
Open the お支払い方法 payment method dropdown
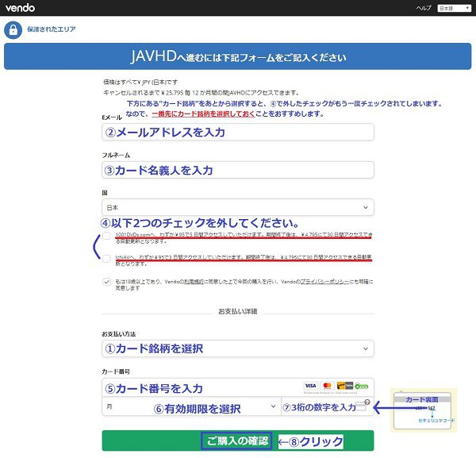pos(238,348)
